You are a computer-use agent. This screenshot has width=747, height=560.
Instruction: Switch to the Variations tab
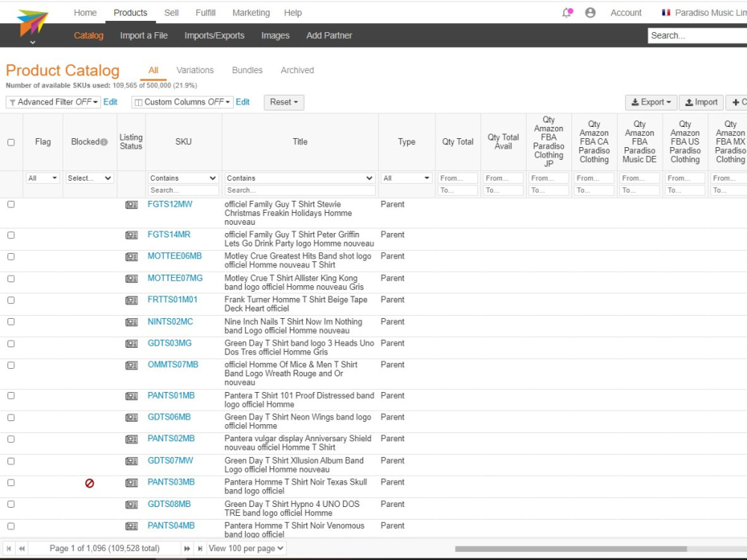pyautogui.click(x=195, y=70)
